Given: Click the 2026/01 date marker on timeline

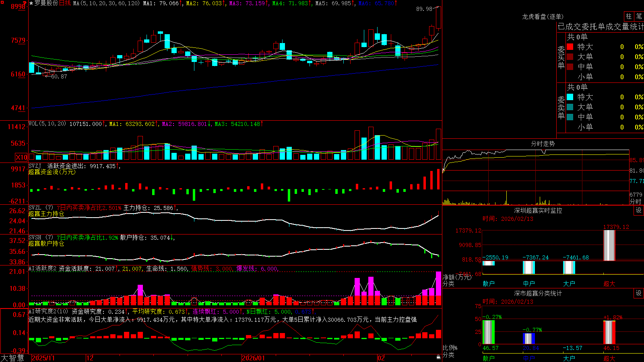Looking at the screenshot, I should [x=254, y=358].
